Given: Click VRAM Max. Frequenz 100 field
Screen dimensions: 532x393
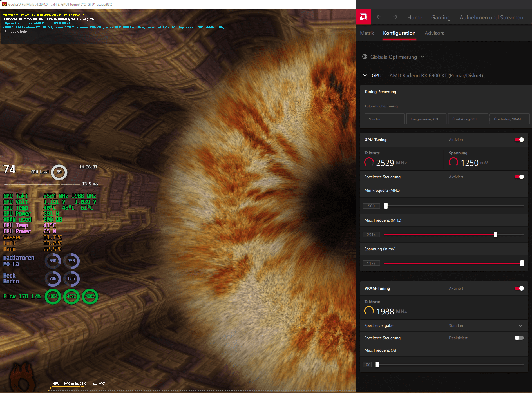Looking at the screenshot, I should (367, 365).
